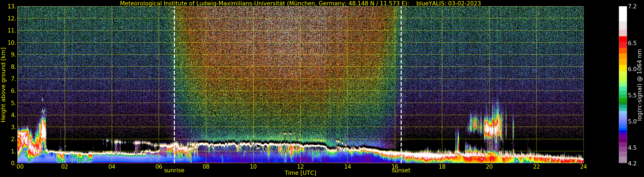Click the dashed white sunset line
644x177 pixels.
click(401, 85)
